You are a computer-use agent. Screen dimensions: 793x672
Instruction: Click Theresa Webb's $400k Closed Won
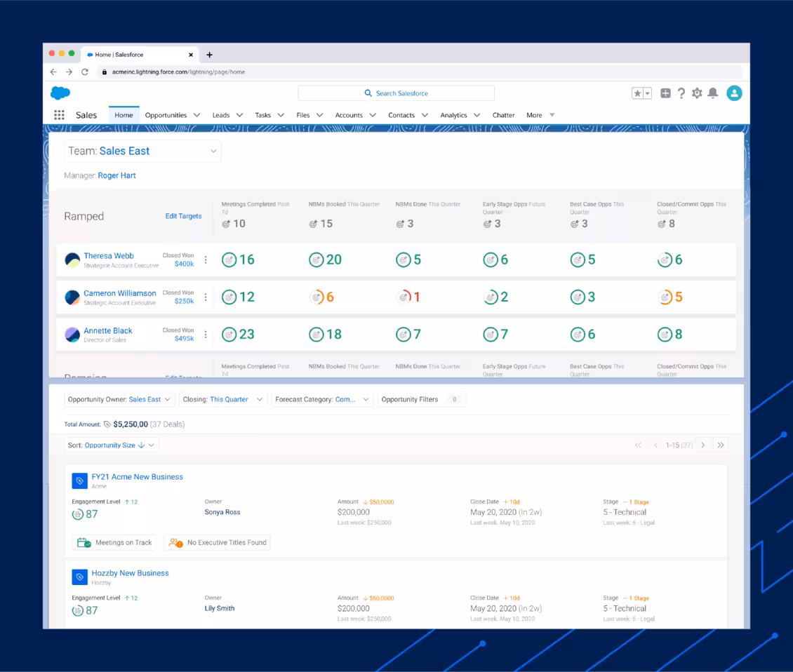[184, 264]
